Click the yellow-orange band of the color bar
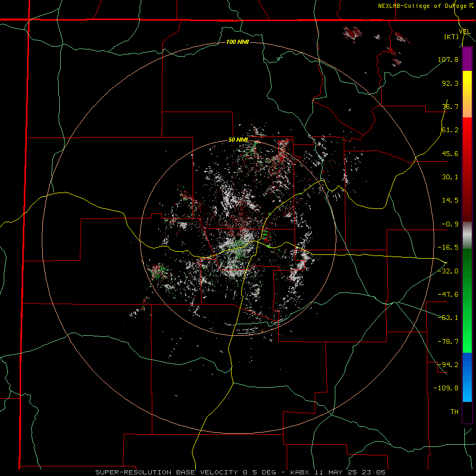The width and height of the screenshot is (476, 476). tap(467, 94)
